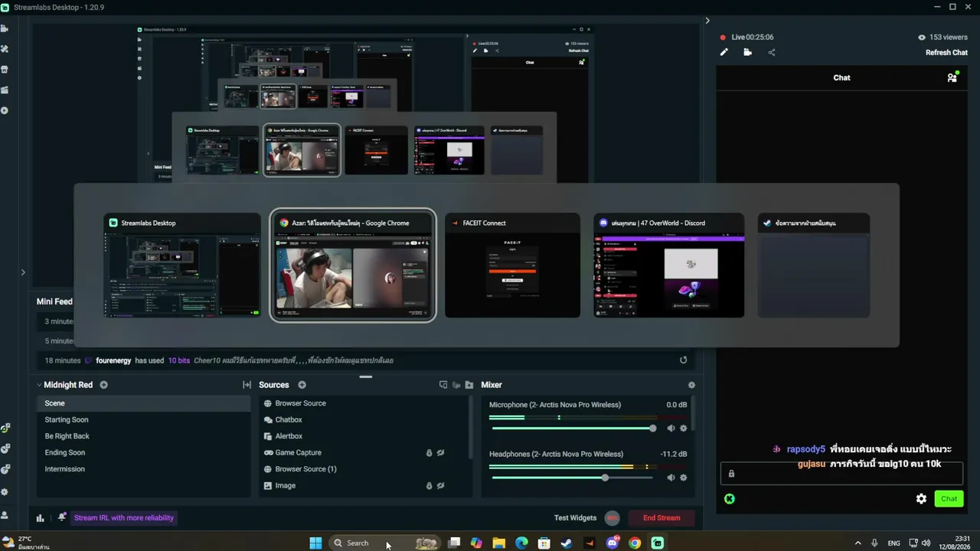Open the user account icon in sidebar

[x=5, y=515]
